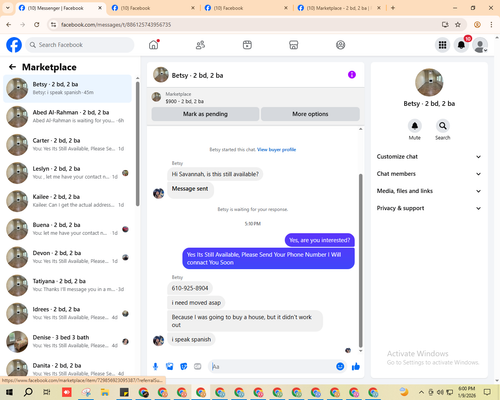The image size is (500, 400).
Task: Switch to second (10) Facebook tab
Action: [153, 8]
